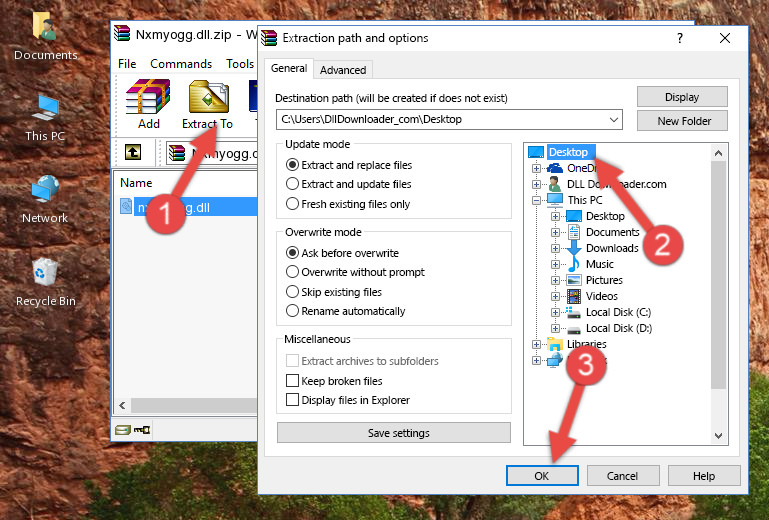This screenshot has height=520, width=769.
Task: Expand the Local Disk (C:) node
Action: point(555,312)
